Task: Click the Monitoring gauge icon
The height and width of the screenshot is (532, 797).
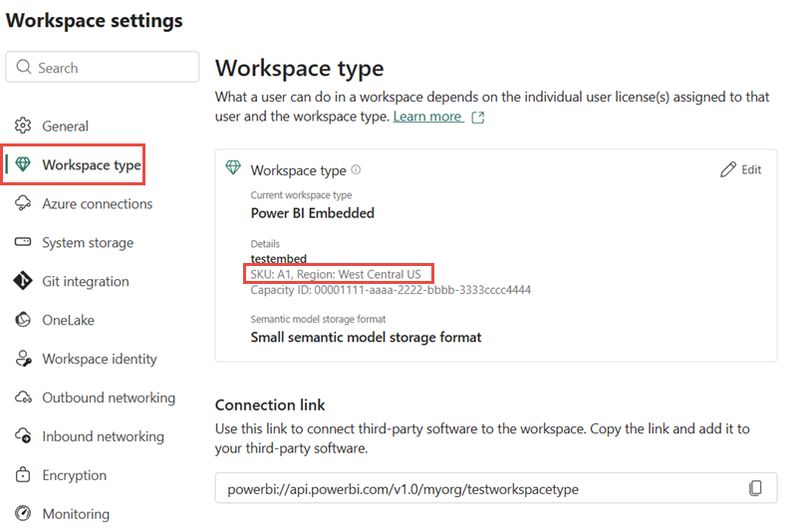Action: [x=23, y=513]
